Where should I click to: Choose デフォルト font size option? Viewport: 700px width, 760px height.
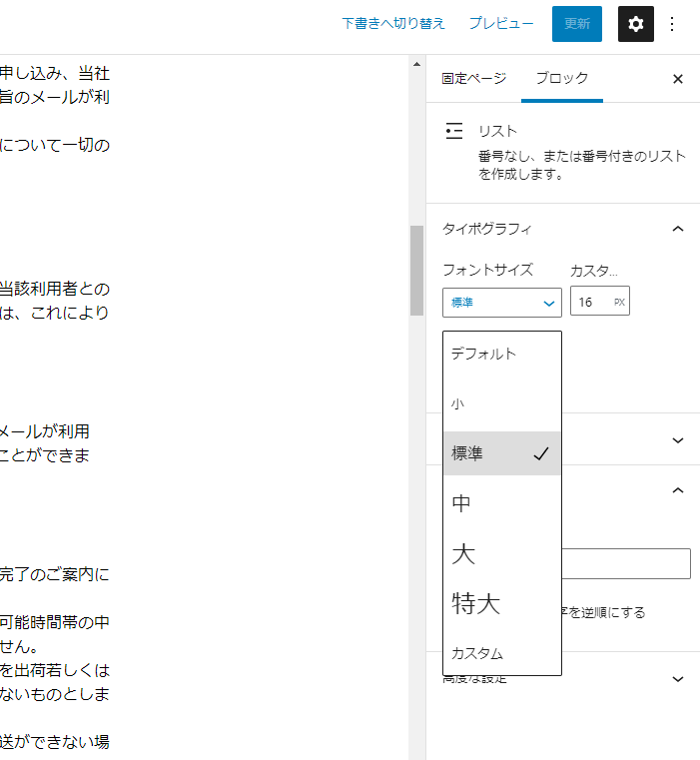(501, 354)
